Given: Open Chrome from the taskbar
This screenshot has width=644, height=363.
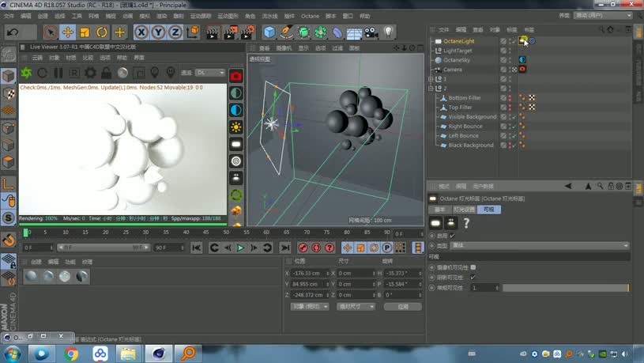Looking at the screenshot, I should tap(71, 354).
